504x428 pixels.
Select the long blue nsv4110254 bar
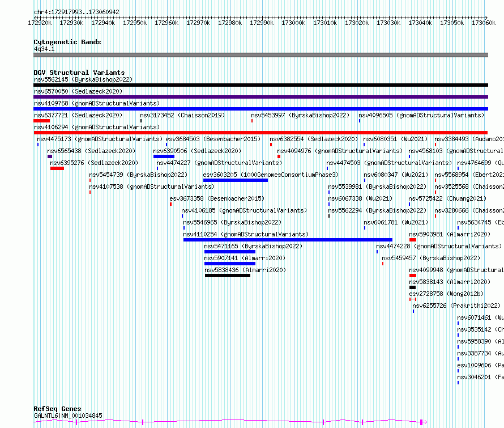pos(288,240)
